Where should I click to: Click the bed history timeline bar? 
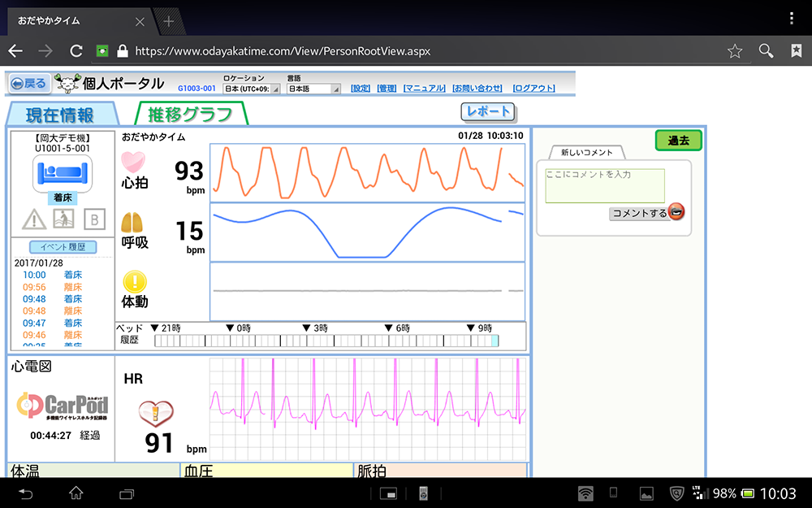[326, 341]
